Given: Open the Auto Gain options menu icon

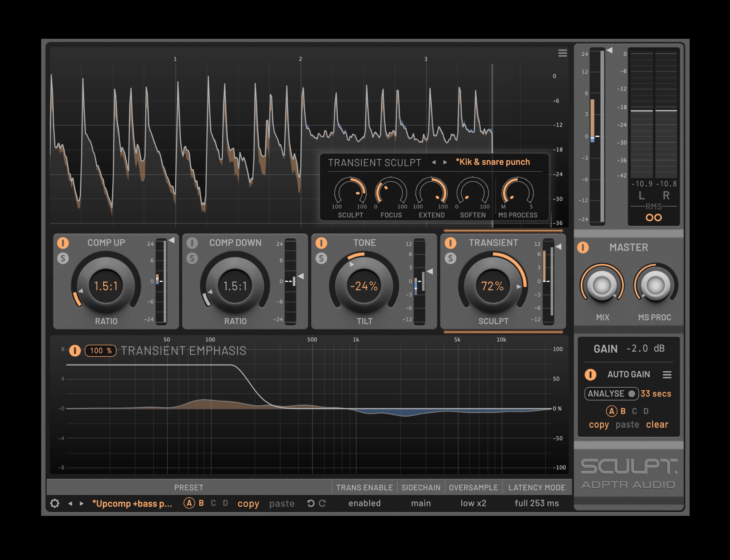Looking at the screenshot, I should (x=667, y=375).
